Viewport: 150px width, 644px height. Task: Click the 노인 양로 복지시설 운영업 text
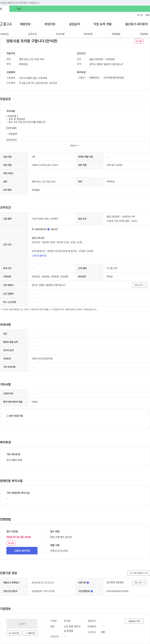[x=72, y=628]
